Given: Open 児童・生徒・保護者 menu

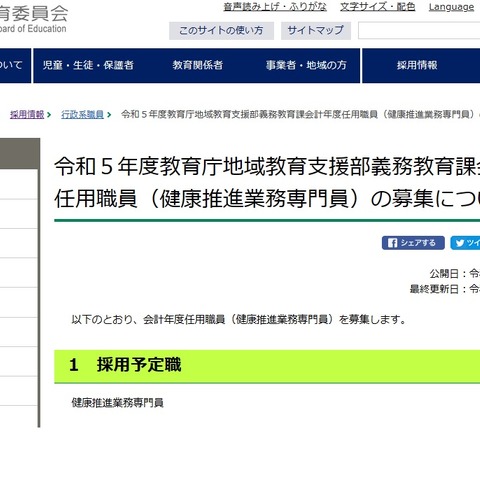Looking at the screenshot, I should (88, 65).
